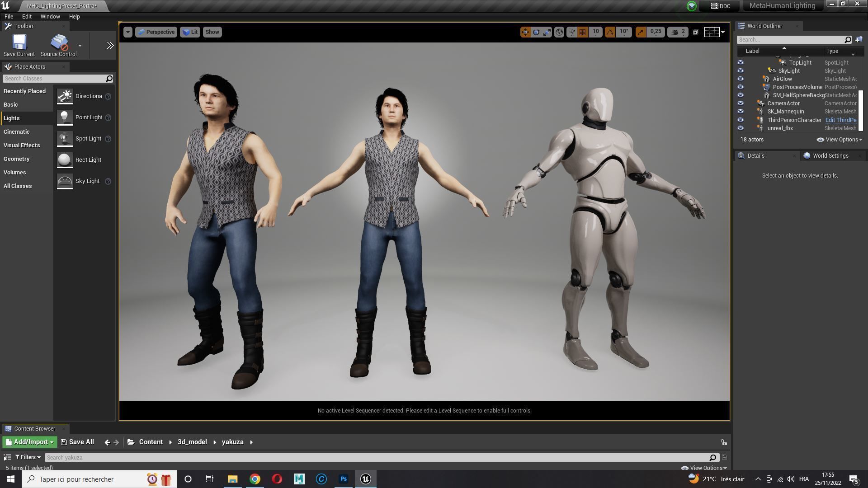Open the Window menu

50,17
